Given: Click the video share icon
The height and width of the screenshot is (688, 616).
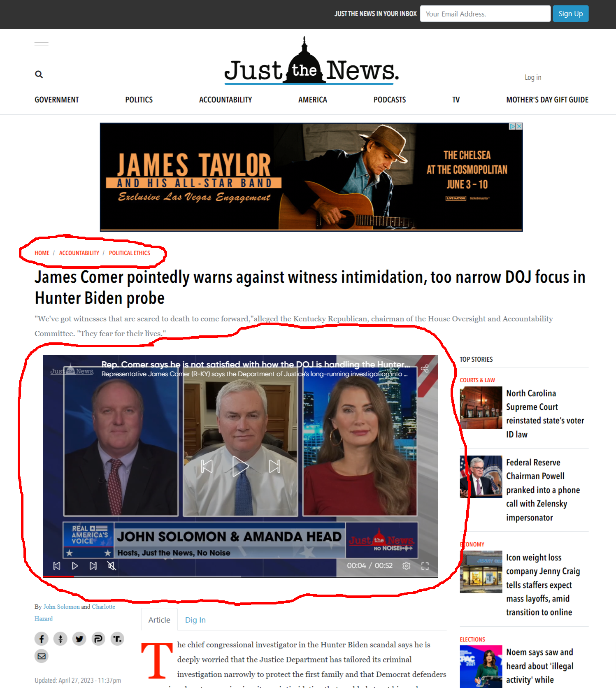Looking at the screenshot, I should click(425, 369).
